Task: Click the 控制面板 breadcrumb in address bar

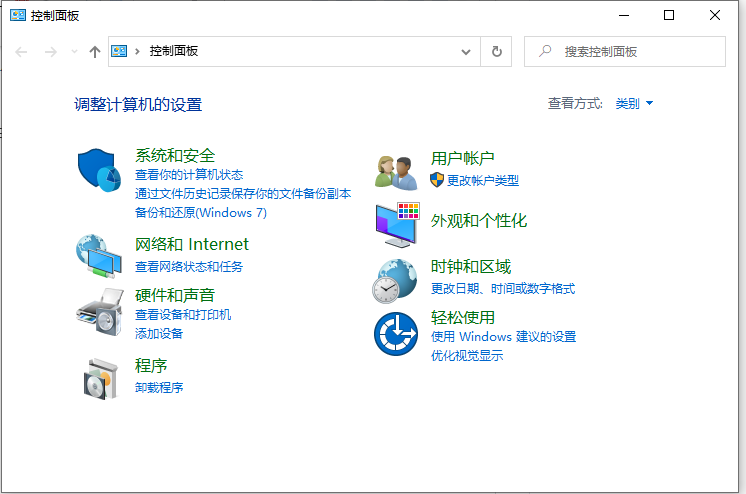Action: coord(174,51)
